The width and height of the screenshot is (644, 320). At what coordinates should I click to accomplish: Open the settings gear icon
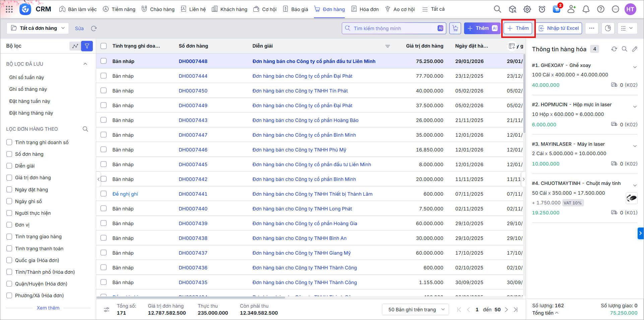527,9
